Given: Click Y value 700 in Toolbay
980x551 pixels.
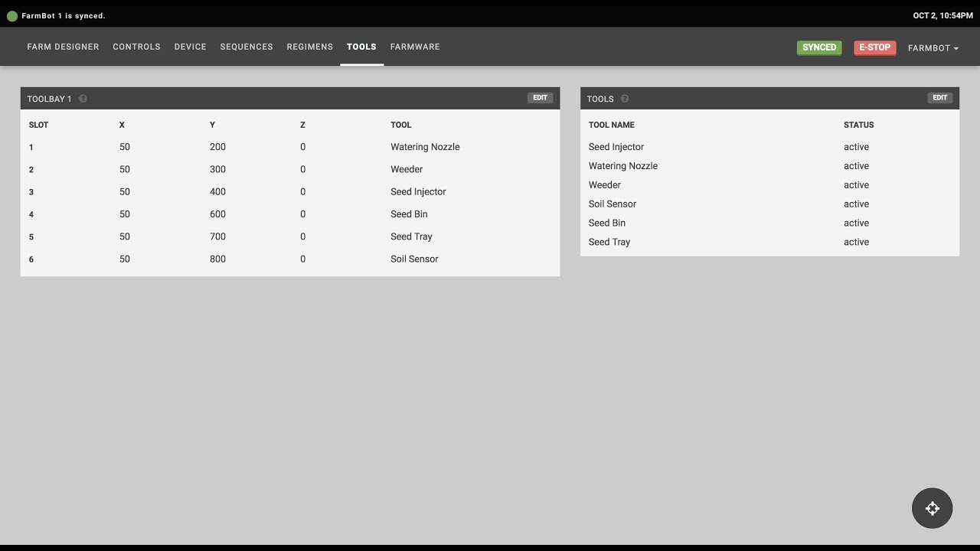Looking at the screenshot, I should (217, 236).
